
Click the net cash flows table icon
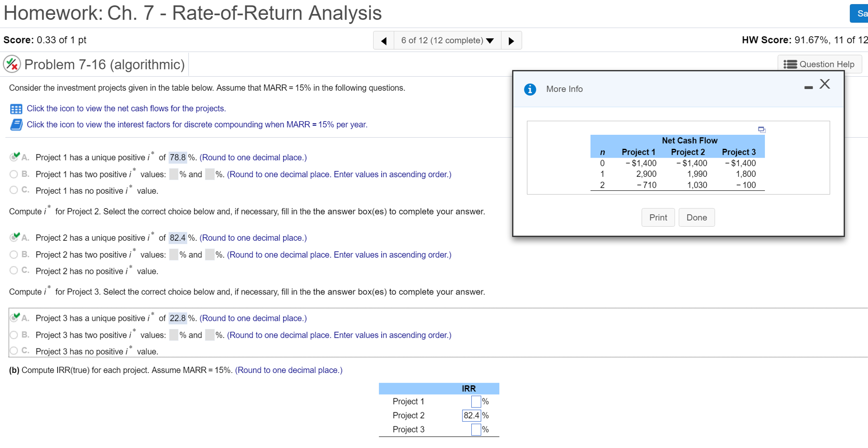16,109
